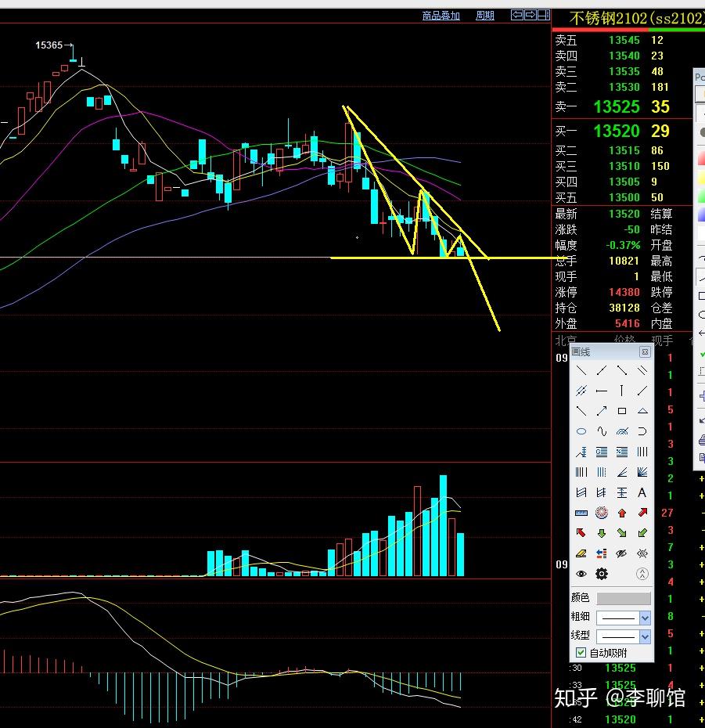Show drawings with the open eye icon
705x728 pixels.
581,574
